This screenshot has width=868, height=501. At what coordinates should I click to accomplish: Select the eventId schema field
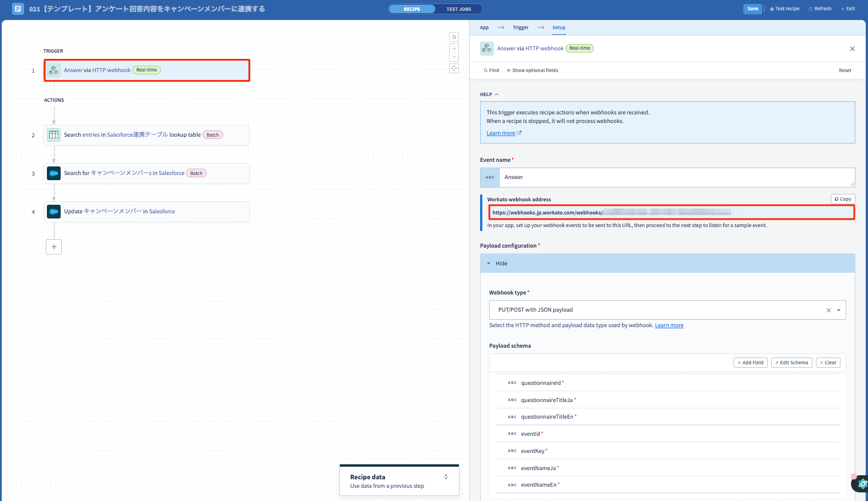(667, 434)
